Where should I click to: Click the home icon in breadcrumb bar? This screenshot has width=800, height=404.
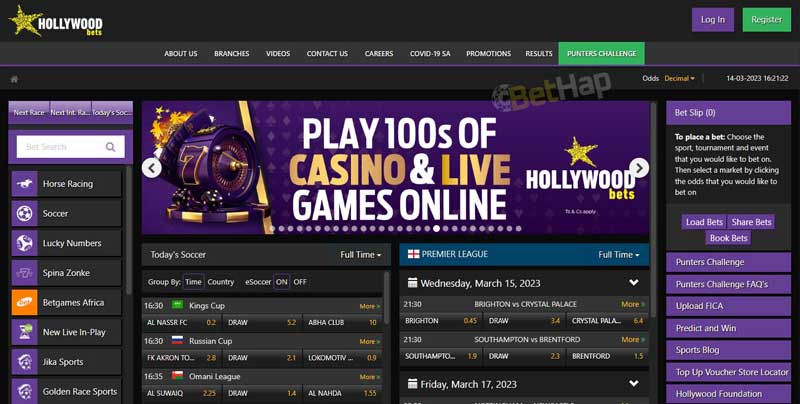coord(14,79)
